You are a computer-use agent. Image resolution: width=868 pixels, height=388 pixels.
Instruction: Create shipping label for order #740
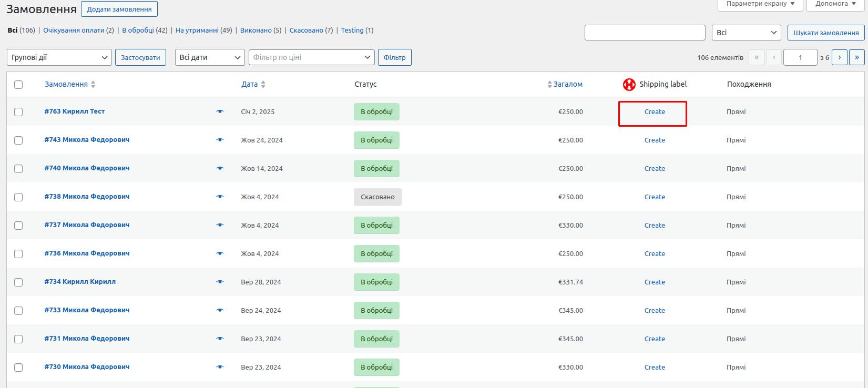click(x=655, y=168)
